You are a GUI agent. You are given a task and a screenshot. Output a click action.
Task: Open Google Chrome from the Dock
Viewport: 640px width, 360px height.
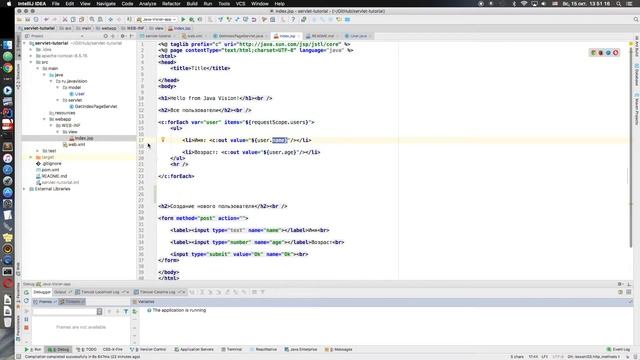pos(7,68)
